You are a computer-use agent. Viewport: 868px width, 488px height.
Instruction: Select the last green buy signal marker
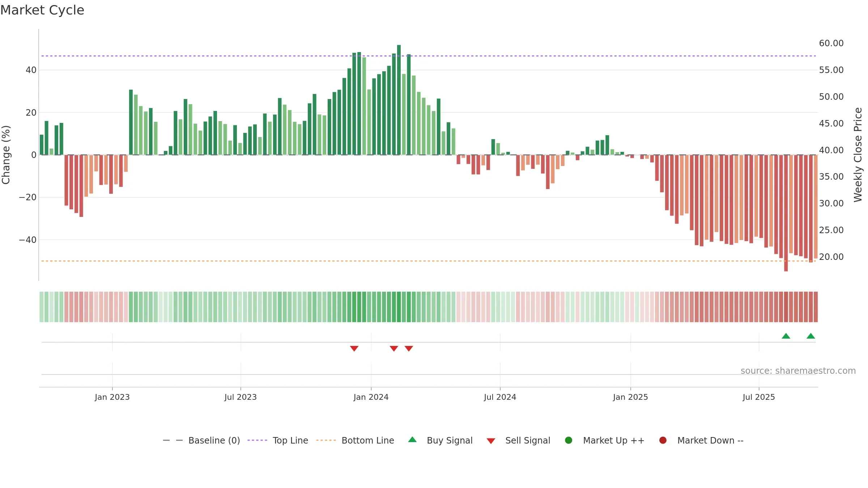click(x=811, y=336)
